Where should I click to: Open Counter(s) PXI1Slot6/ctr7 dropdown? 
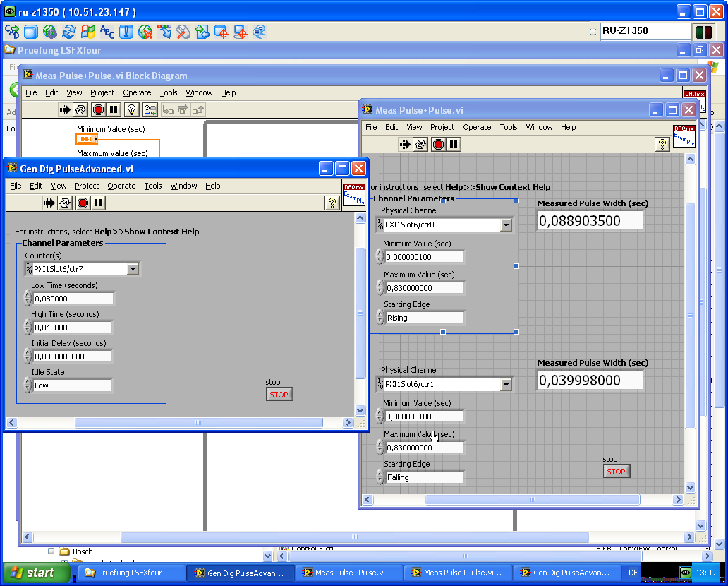pyautogui.click(x=133, y=268)
